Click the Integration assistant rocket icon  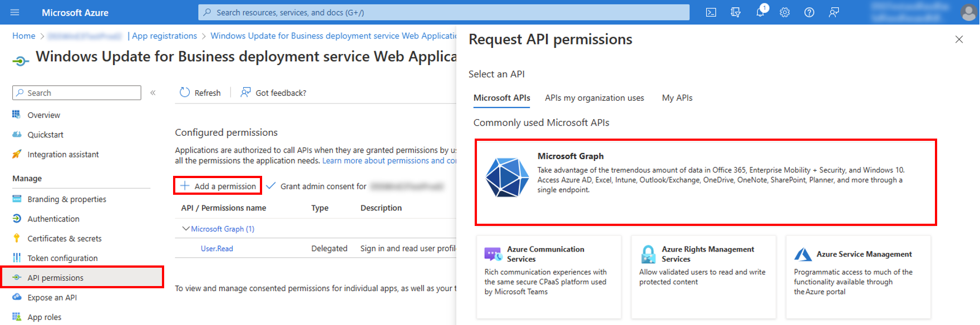[x=17, y=154]
